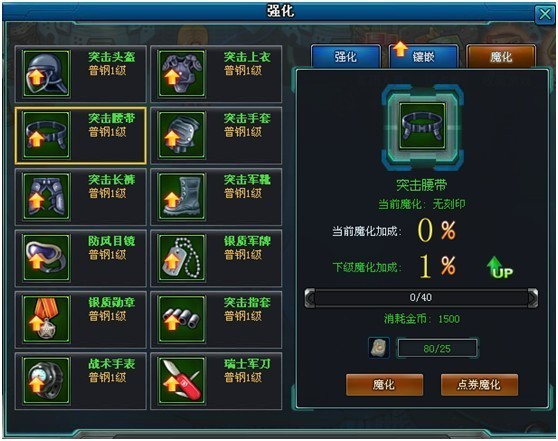The height and width of the screenshot is (441, 558).
Task: Select the 瑞士军刀 Swiss knife icon
Action: (182, 380)
